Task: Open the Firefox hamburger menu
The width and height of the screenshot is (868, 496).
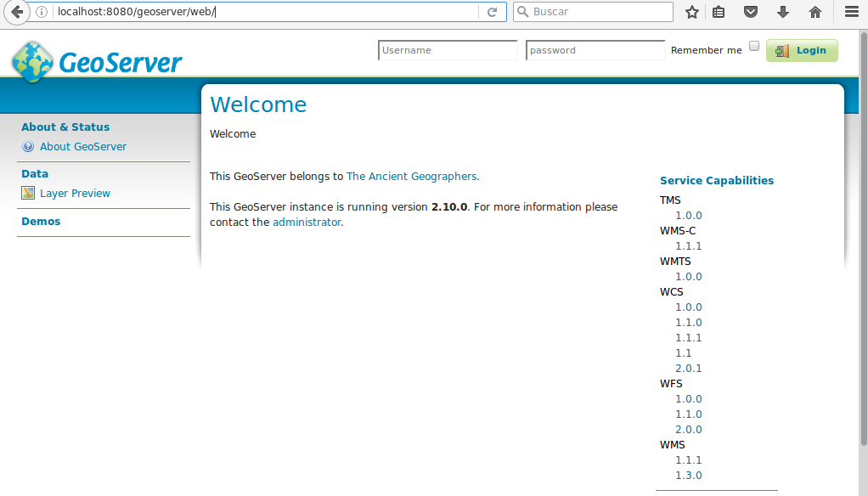Action: 852,12
